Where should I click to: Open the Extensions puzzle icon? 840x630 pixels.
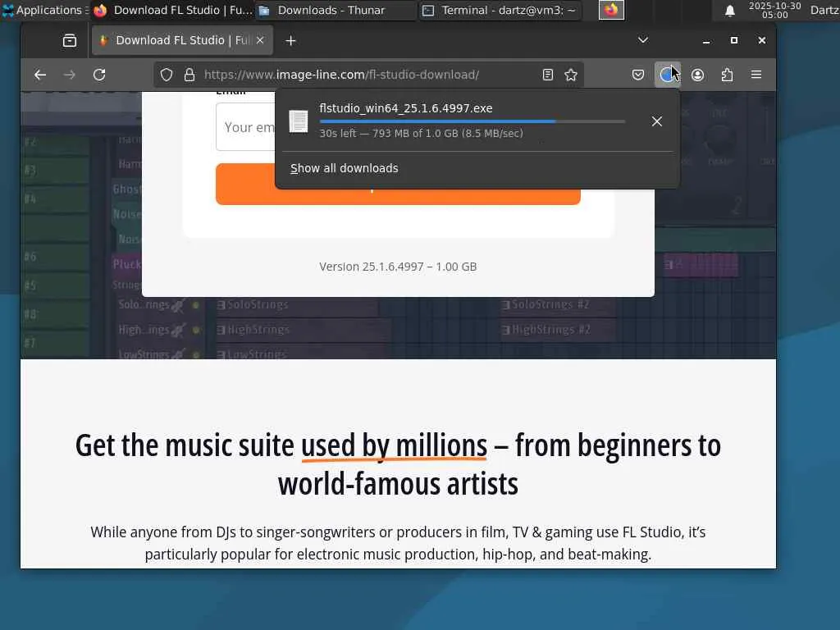(727, 75)
